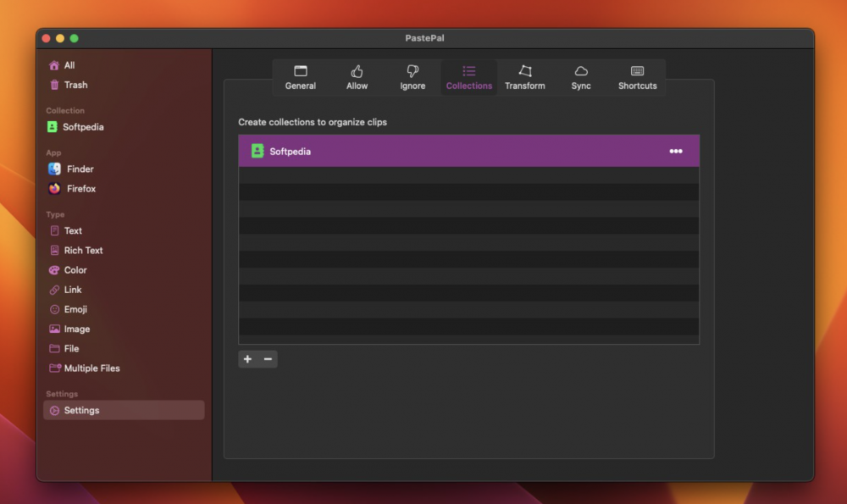The height and width of the screenshot is (504, 847).
Task: Click the Settings gear icon in sidebar
Action: (54, 411)
